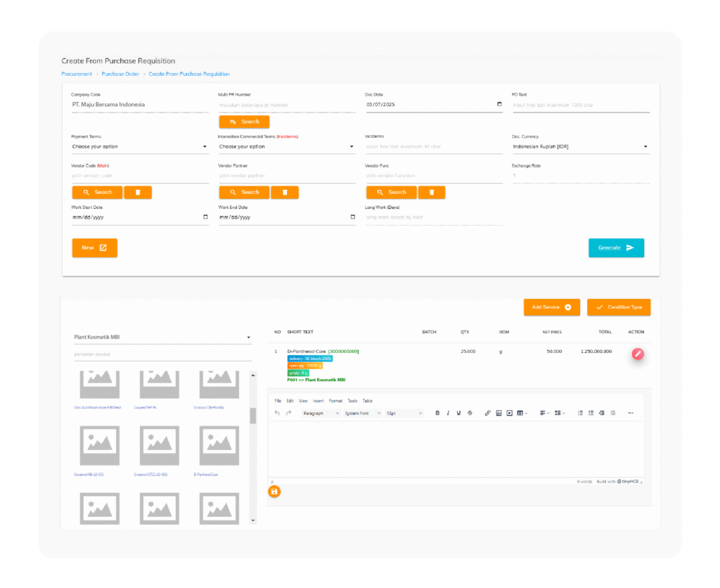The width and height of the screenshot is (720, 588).
Task: Click the orange save icon below editor
Action: pyautogui.click(x=274, y=492)
